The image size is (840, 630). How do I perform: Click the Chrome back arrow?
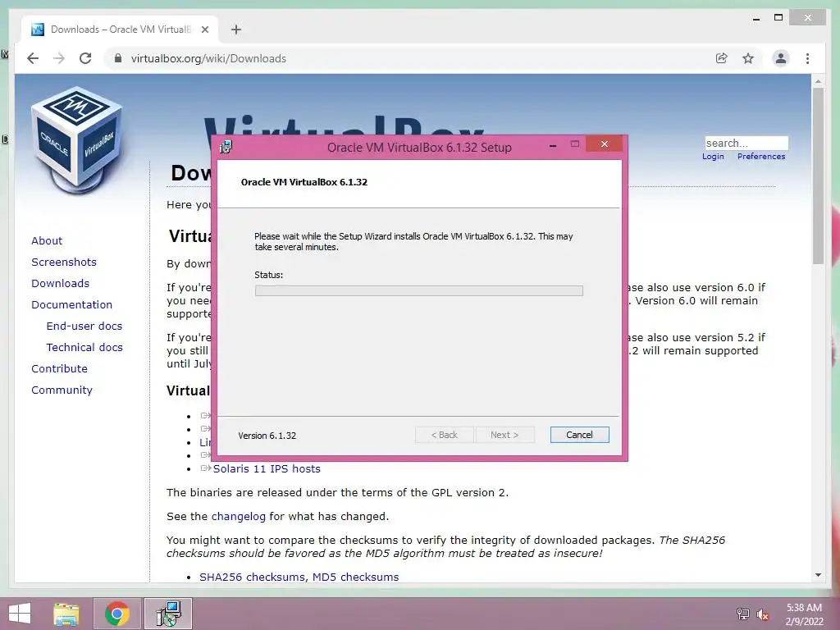33,58
